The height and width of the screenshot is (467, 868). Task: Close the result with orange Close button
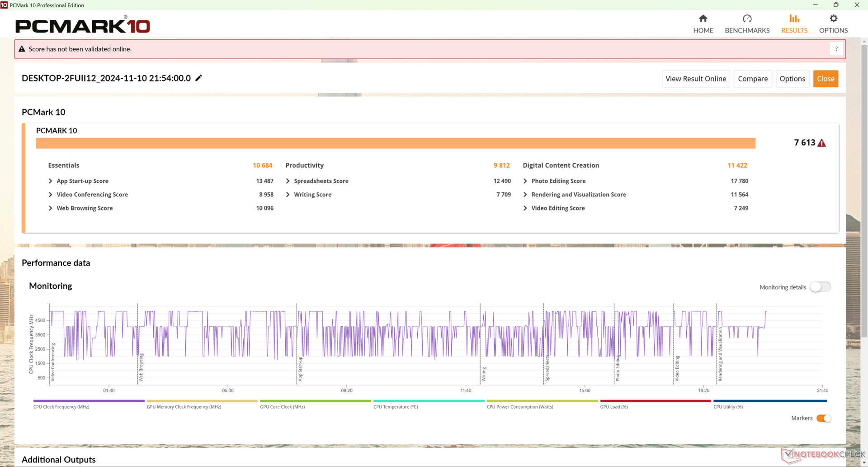[826, 79]
